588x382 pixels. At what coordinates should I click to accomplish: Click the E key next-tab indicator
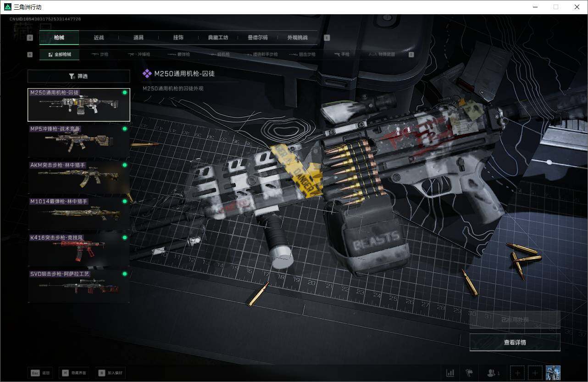(x=327, y=38)
